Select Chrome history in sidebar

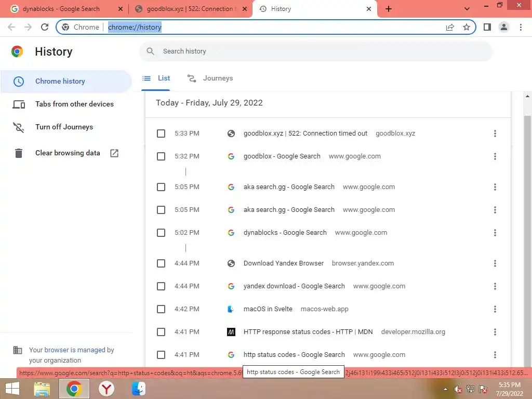(66, 82)
